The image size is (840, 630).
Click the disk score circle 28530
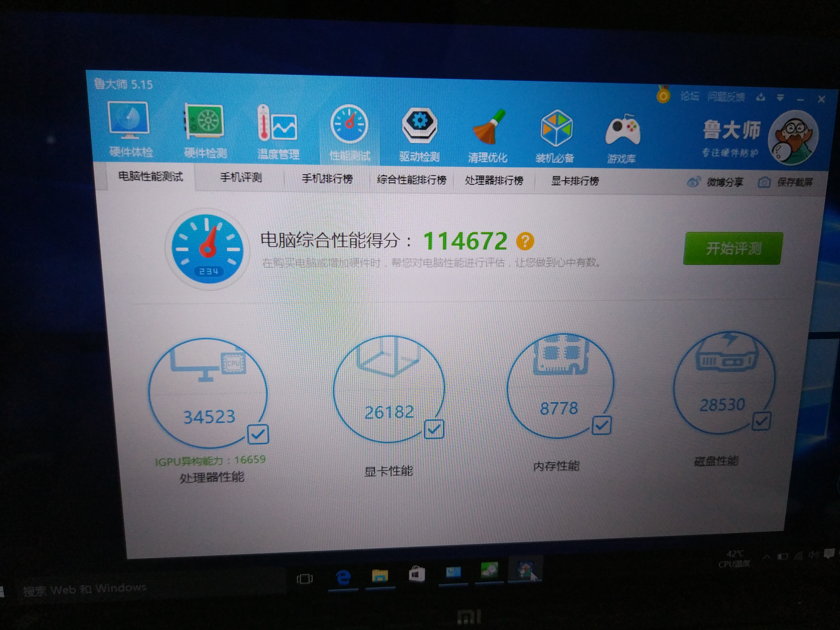pos(724,383)
